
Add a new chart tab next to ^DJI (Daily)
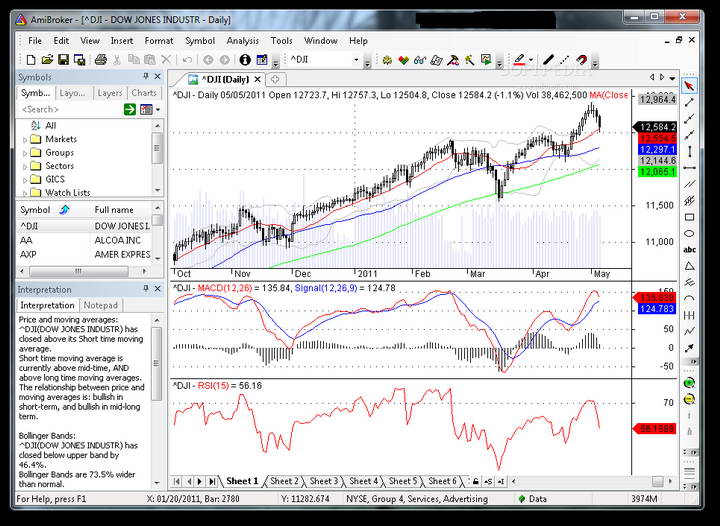(275, 79)
